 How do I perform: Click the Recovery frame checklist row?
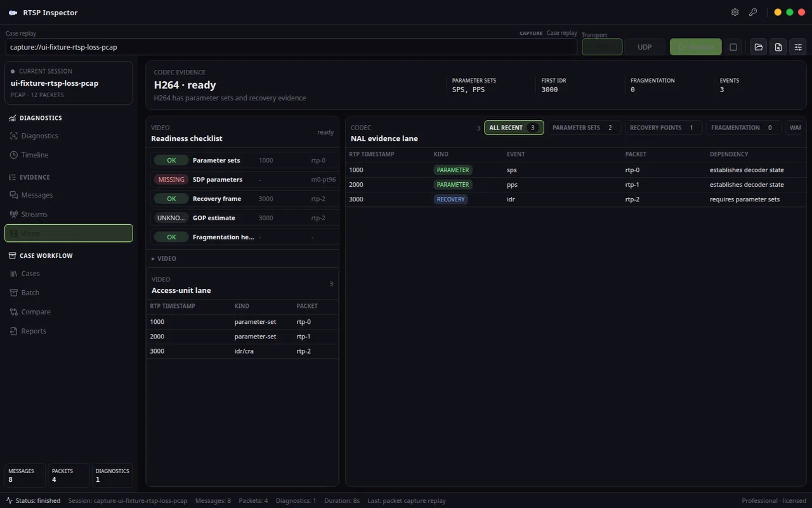pyautogui.click(x=244, y=199)
